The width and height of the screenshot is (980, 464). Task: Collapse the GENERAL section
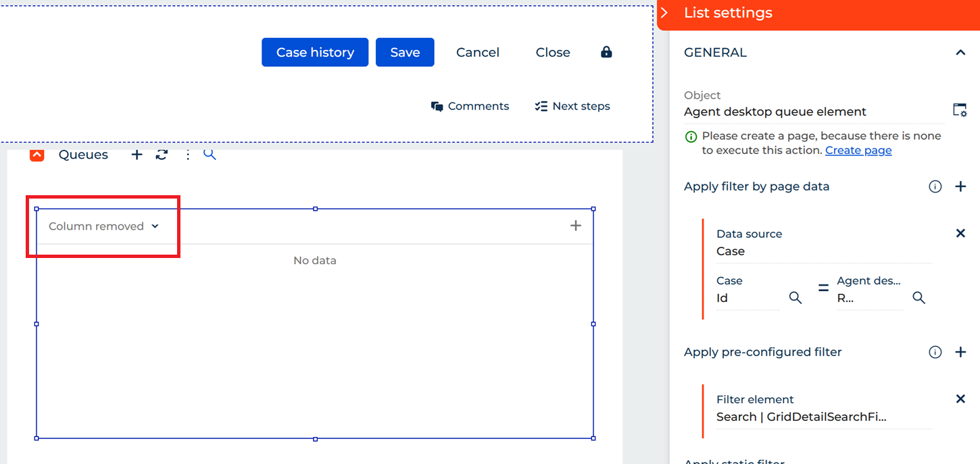(x=960, y=53)
